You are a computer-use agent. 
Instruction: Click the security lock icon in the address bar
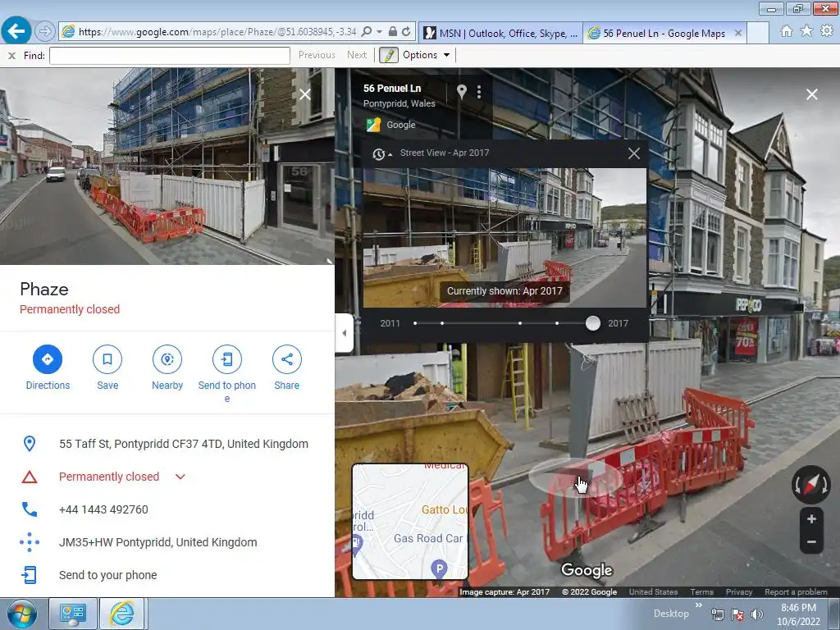[x=393, y=32]
